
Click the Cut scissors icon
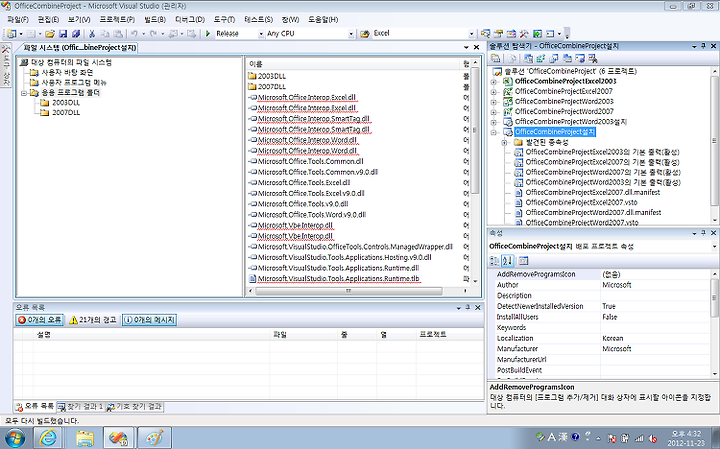click(92, 34)
